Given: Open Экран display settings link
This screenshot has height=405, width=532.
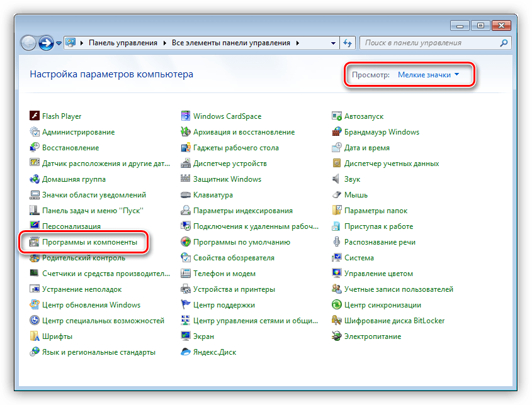Looking at the screenshot, I should (203, 336).
